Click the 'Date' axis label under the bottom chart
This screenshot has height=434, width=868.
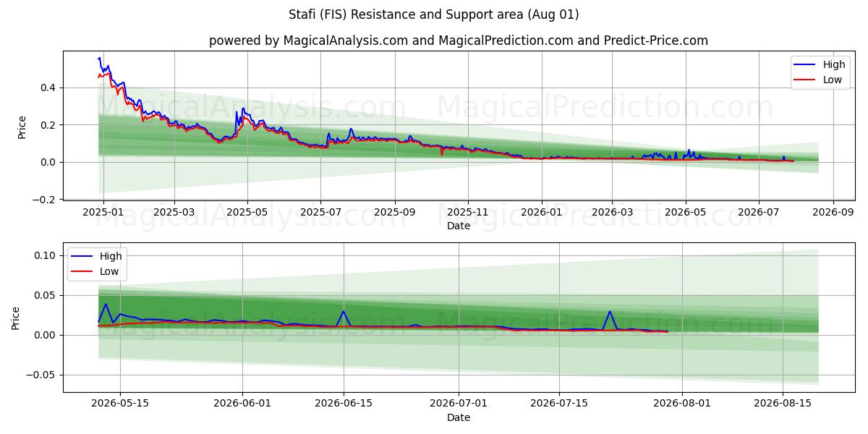459,417
